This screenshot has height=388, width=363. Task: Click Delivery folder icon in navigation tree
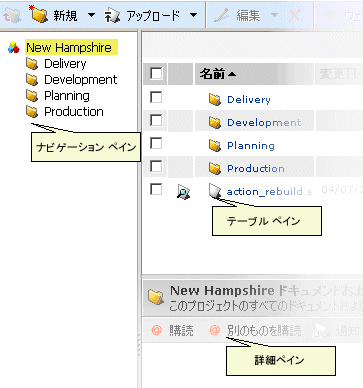tap(32, 64)
